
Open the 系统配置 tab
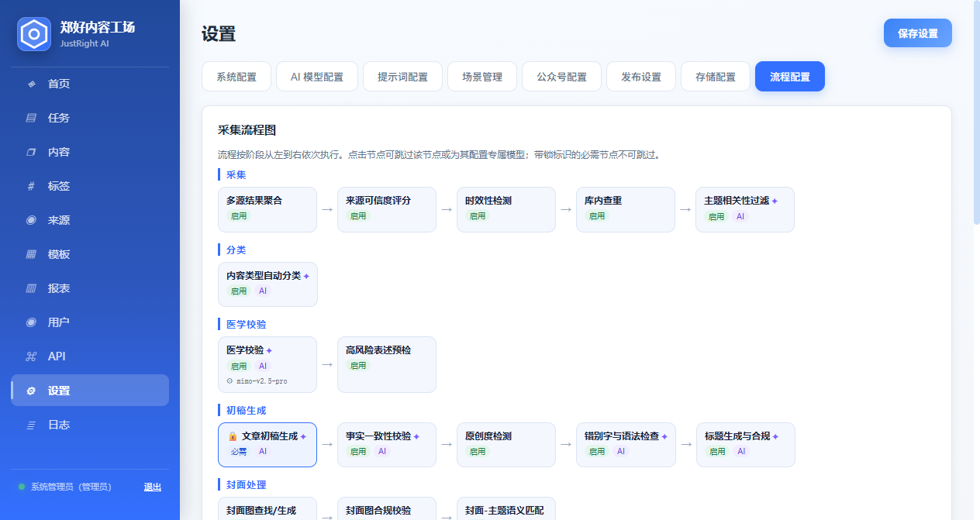click(236, 77)
